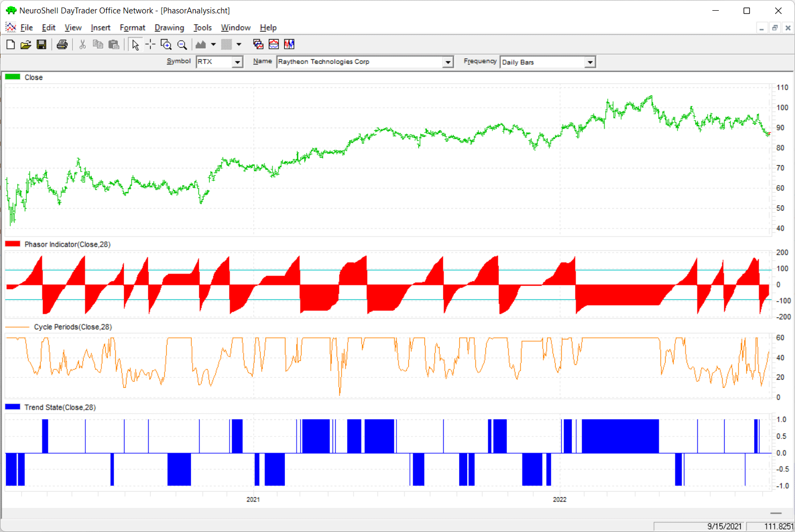Click the background pattern icon
Screen dimensions: 795x532
[227, 45]
